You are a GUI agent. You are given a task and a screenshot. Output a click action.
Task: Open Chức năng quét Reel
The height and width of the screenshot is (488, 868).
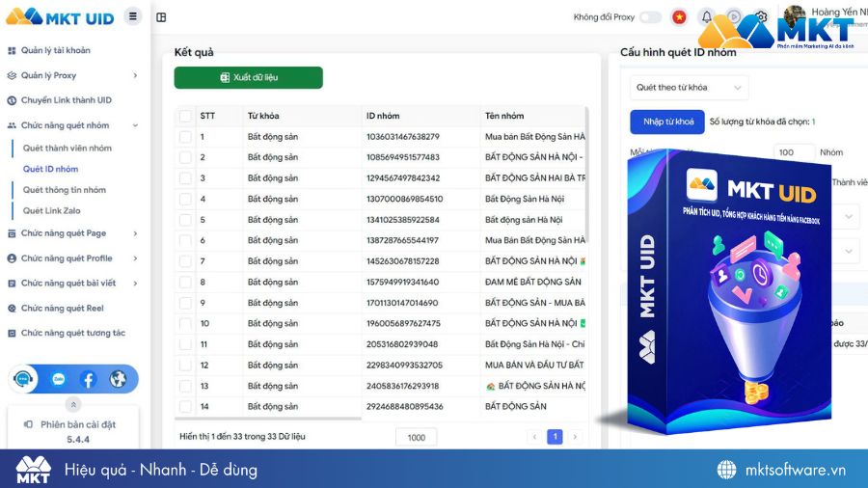pyautogui.click(x=62, y=309)
